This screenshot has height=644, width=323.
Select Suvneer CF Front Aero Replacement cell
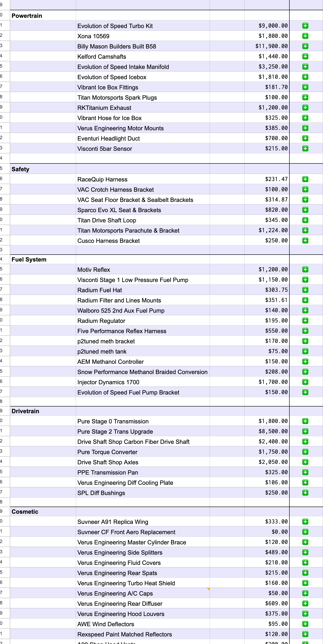pos(143,532)
